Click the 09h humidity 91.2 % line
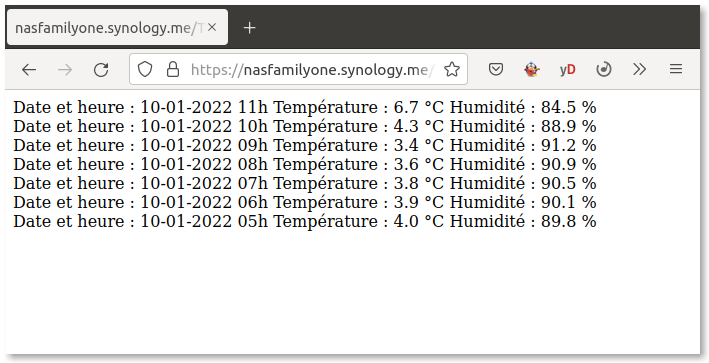Screen dimensions: 709x363 click(305, 145)
